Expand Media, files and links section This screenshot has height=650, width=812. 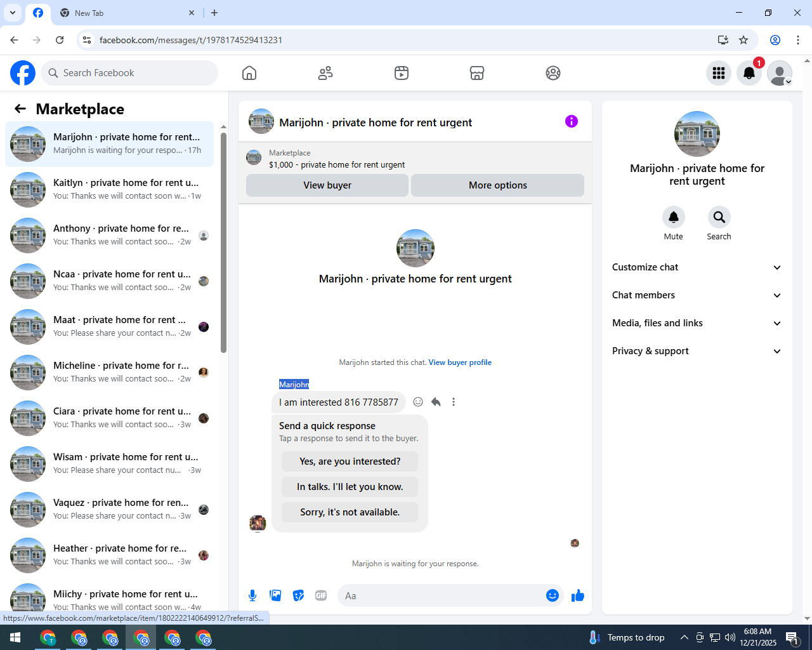(x=697, y=323)
